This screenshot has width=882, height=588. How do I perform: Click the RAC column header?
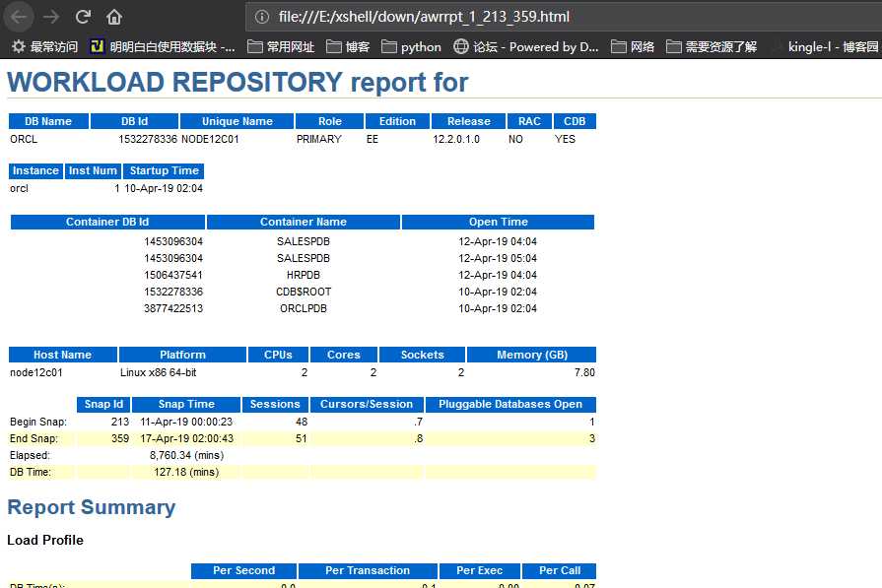[x=529, y=121]
